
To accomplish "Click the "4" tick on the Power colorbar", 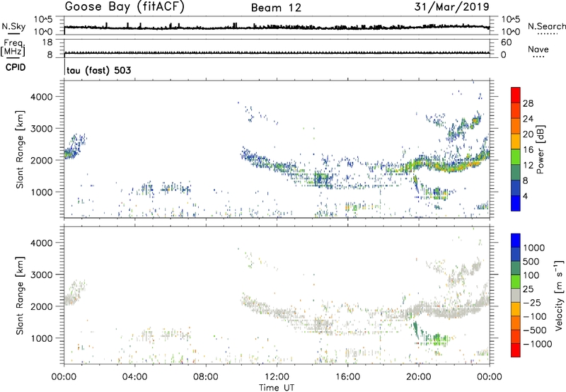I will tap(525, 196).
